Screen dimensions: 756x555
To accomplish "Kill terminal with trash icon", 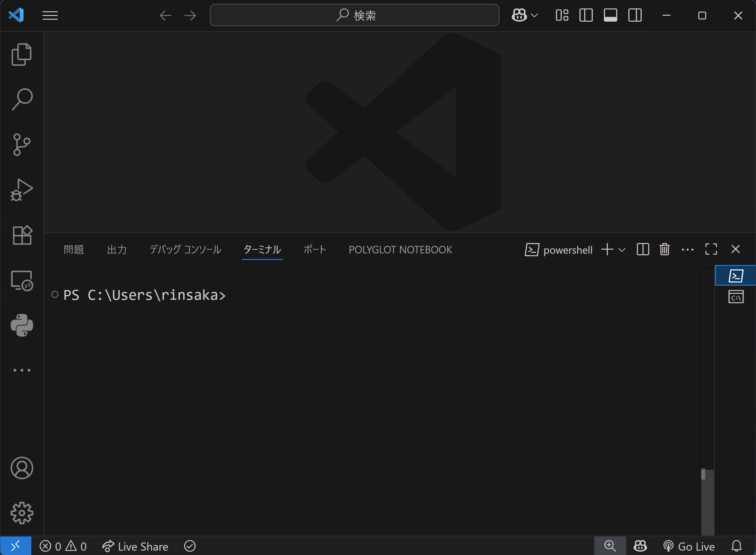I will click(664, 249).
